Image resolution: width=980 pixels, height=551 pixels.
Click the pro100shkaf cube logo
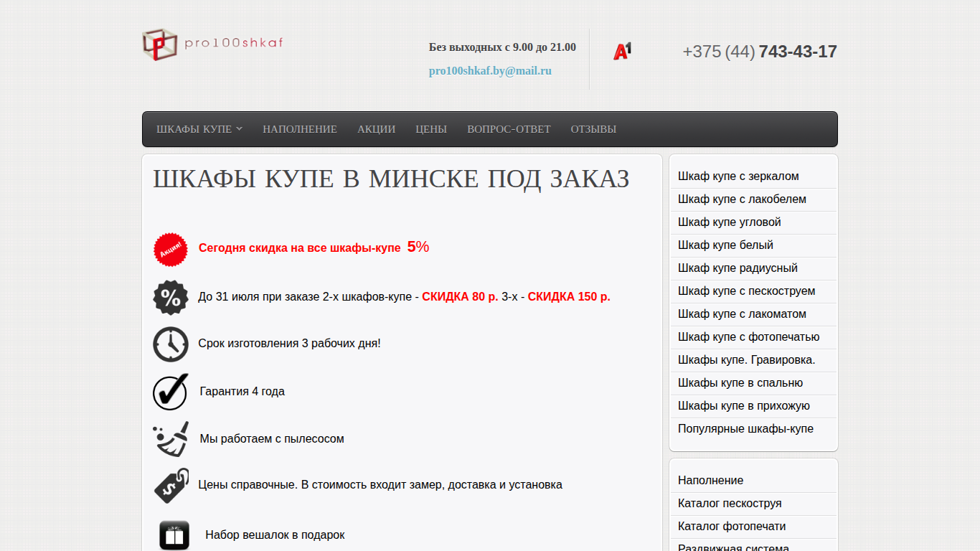(x=159, y=44)
